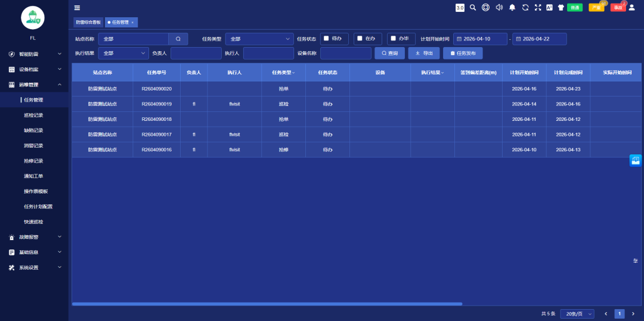Click the 抢修 type cell
This screenshot has width=644, height=321.
[x=283, y=150]
